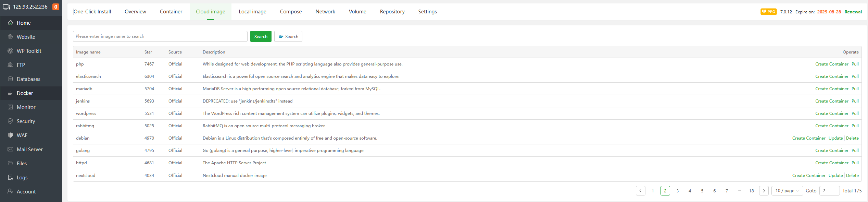Image resolution: width=868 pixels, height=202 pixels.
Task: Open the Files folder icon
Action: pyautogui.click(x=10, y=164)
